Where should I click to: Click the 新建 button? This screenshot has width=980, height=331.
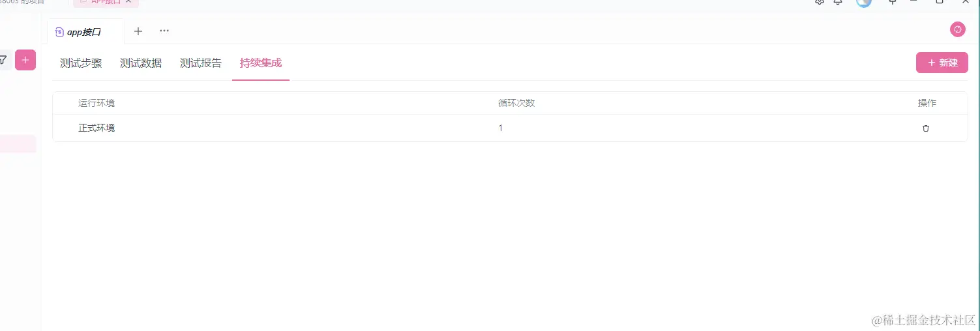[x=942, y=63]
